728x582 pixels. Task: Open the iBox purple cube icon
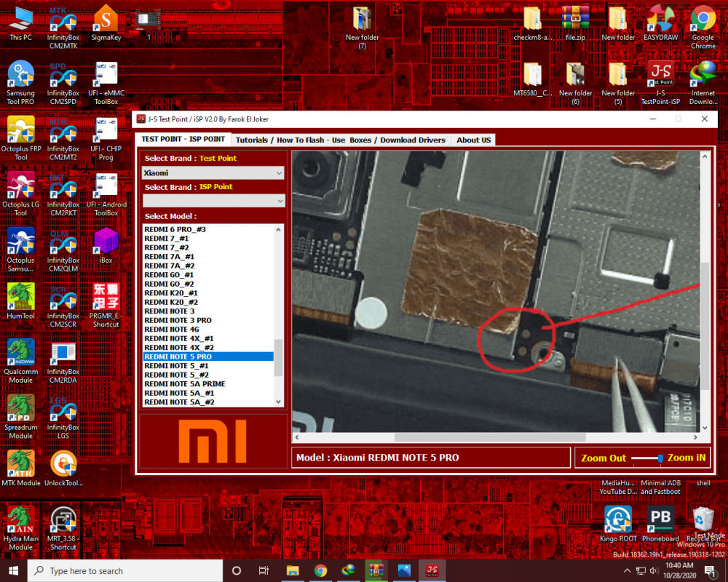click(x=106, y=246)
